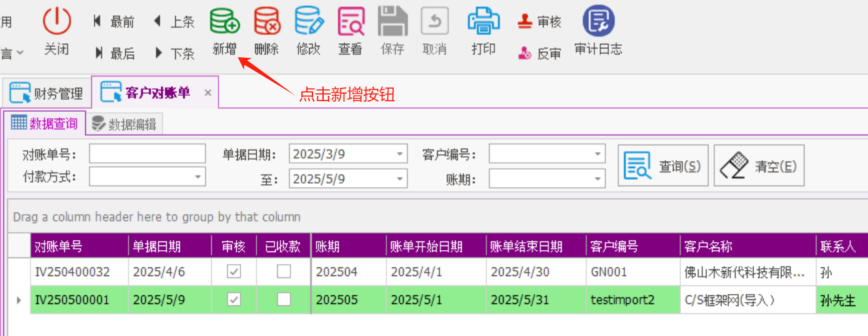Click the 删除 delete record icon
Image resolution: width=868 pixels, height=336 pixels.
pos(266,21)
